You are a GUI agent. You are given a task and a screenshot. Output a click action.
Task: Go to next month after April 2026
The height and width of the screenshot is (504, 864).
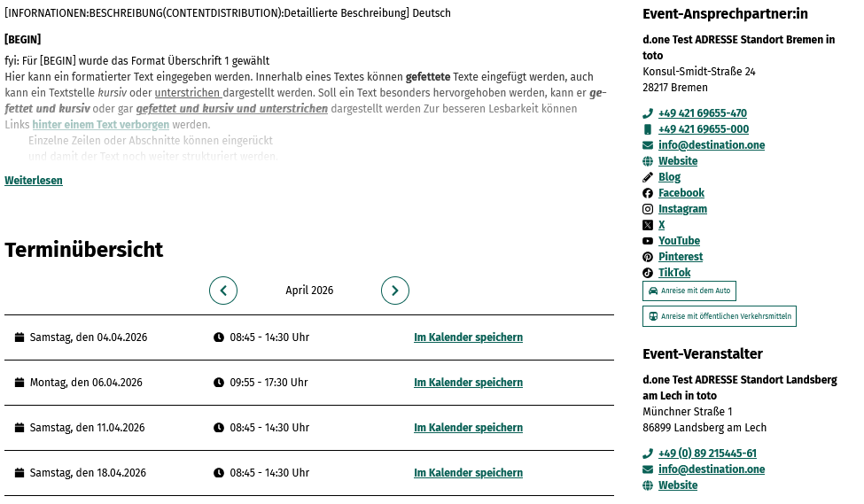(395, 291)
